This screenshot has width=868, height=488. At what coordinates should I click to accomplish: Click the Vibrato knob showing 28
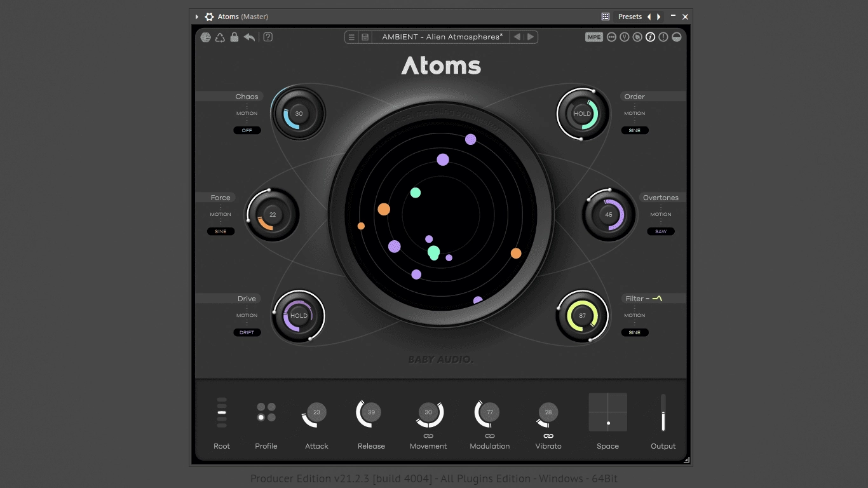point(548,412)
